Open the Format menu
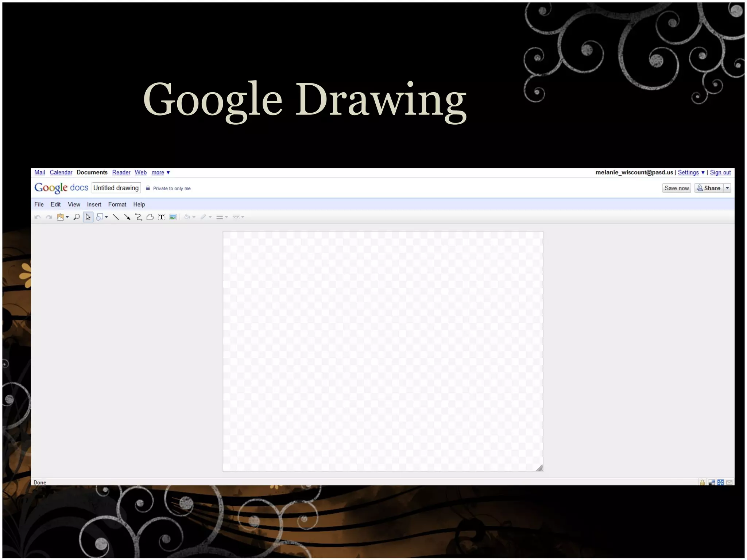 [x=117, y=205]
